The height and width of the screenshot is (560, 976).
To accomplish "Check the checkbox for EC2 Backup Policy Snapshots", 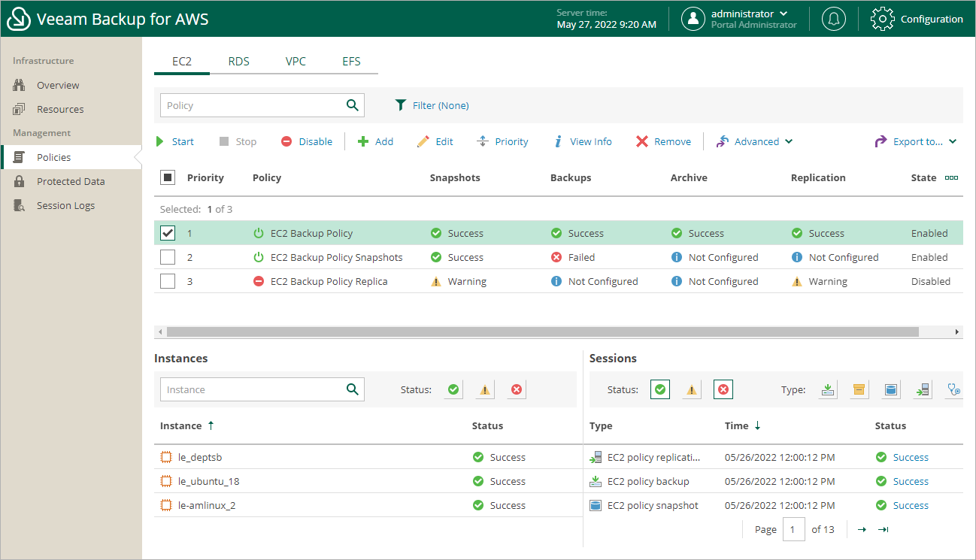I will 167,256.
